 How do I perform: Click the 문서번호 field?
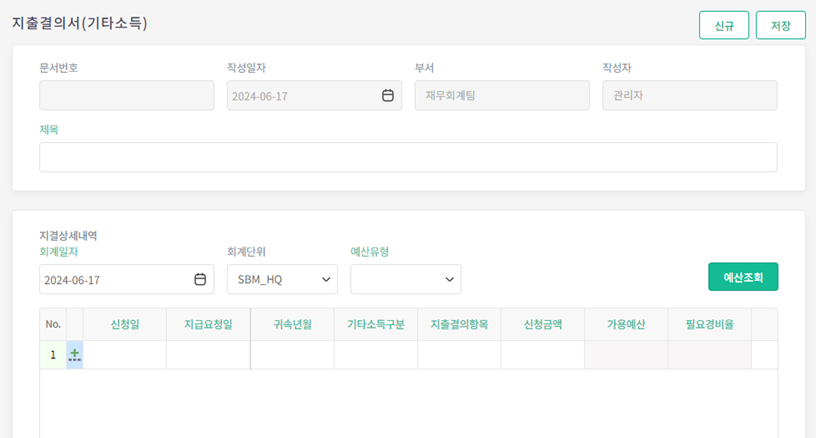click(126, 96)
